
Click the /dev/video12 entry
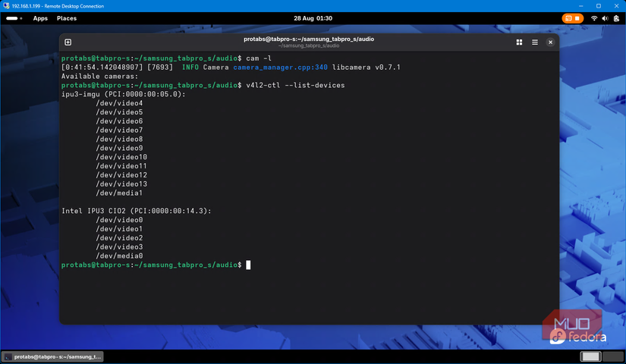tap(121, 175)
